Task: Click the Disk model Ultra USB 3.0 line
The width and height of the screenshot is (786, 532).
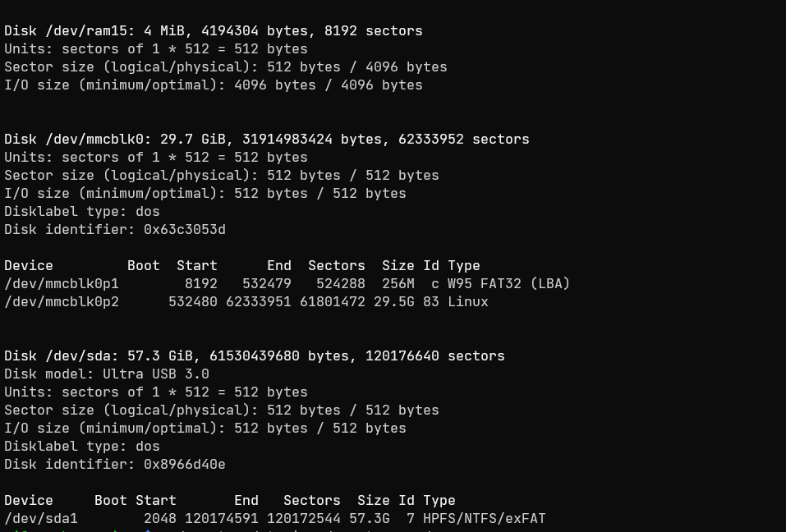Action: tap(107, 374)
